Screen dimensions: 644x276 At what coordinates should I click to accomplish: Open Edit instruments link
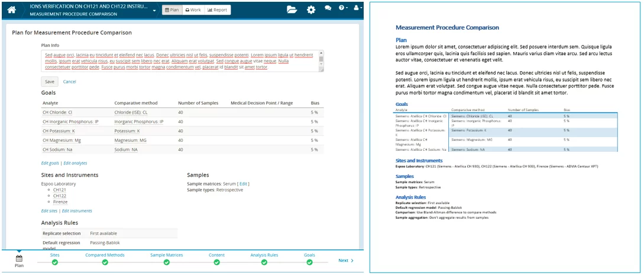click(77, 210)
